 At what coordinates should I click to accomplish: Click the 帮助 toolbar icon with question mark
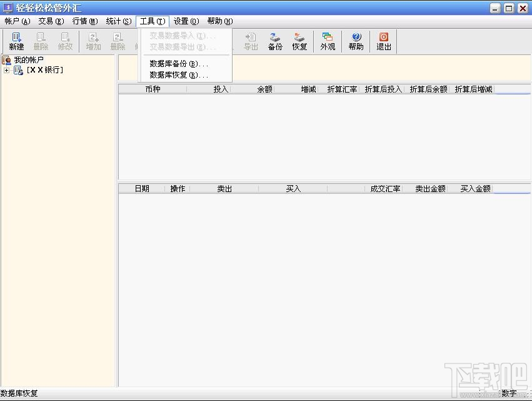(356, 41)
